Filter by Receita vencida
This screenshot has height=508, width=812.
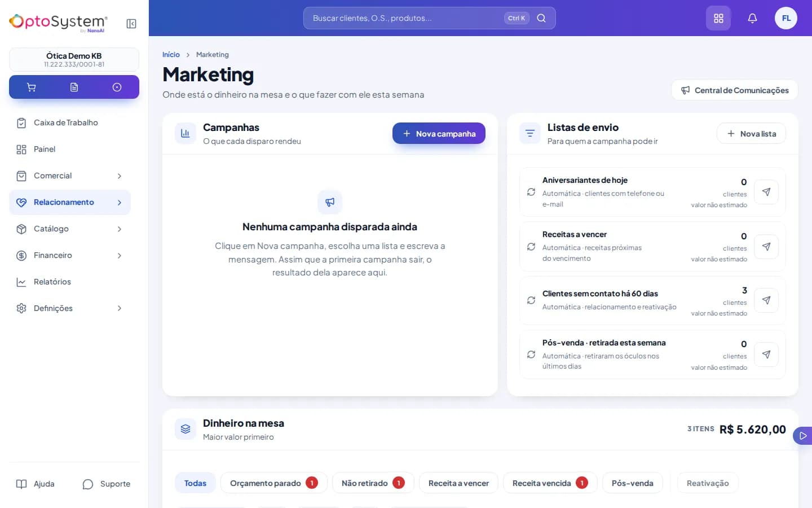[x=550, y=483]
